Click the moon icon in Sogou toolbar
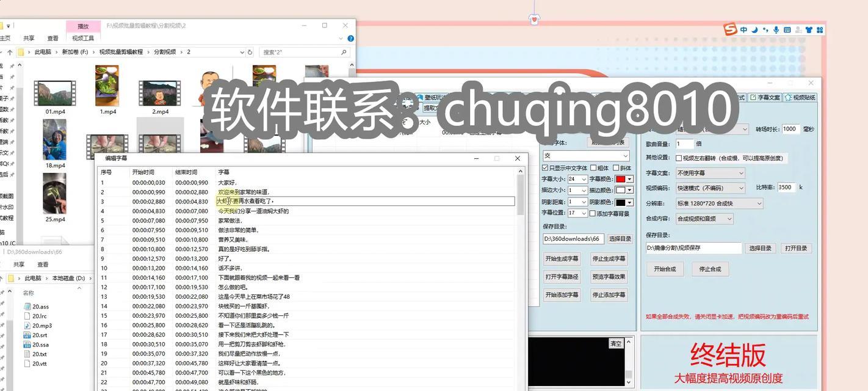 (x=754, y=29)
